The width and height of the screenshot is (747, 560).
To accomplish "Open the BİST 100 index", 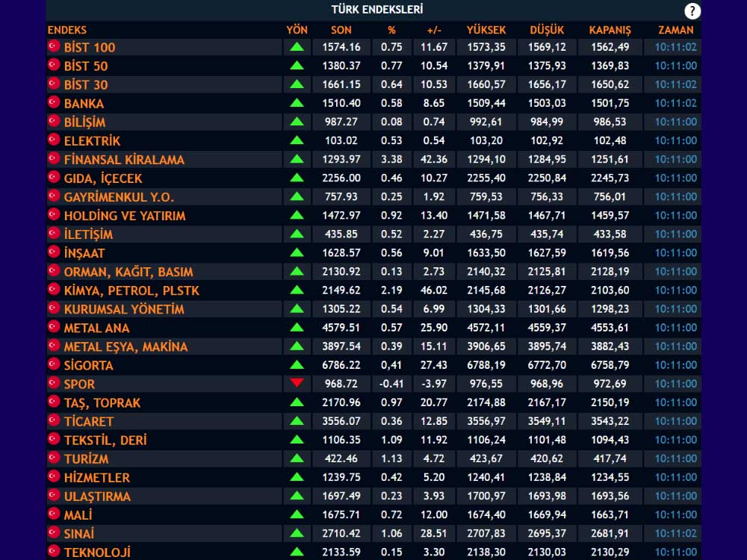I will click(90, 47).
